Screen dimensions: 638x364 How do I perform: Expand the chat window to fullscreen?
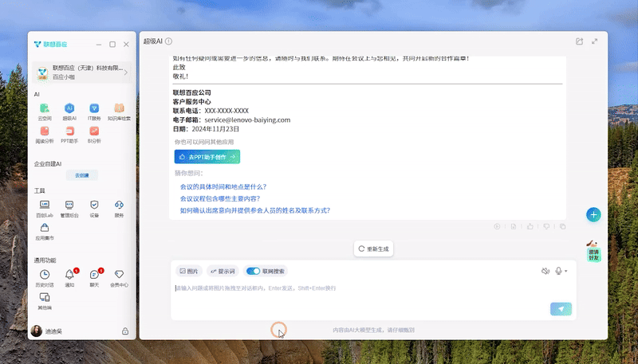point(595,41)
